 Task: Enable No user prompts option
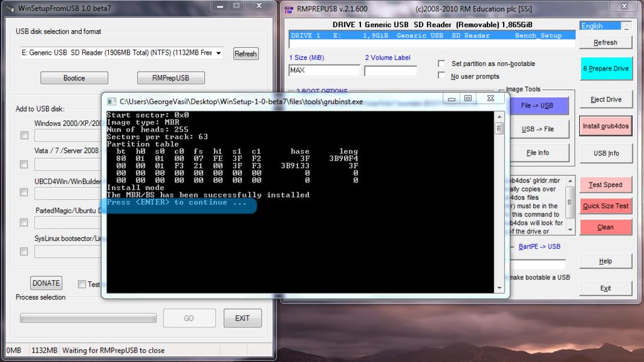coord(441,76)
